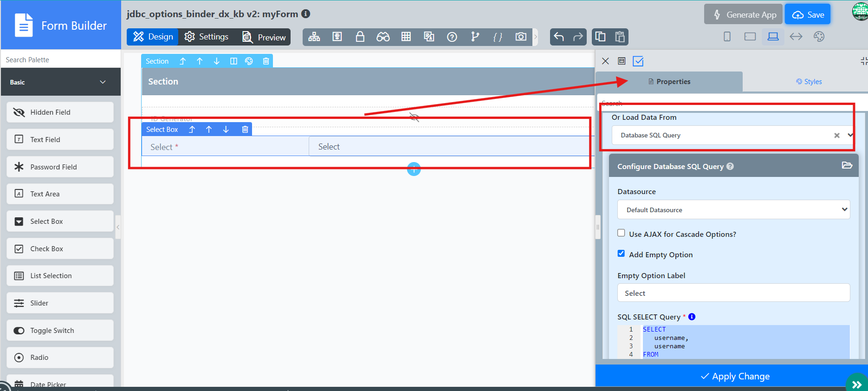Delete the Select Box element with trash icon
868x391 pixels.
pyautogui.click(x=245, y=130)
